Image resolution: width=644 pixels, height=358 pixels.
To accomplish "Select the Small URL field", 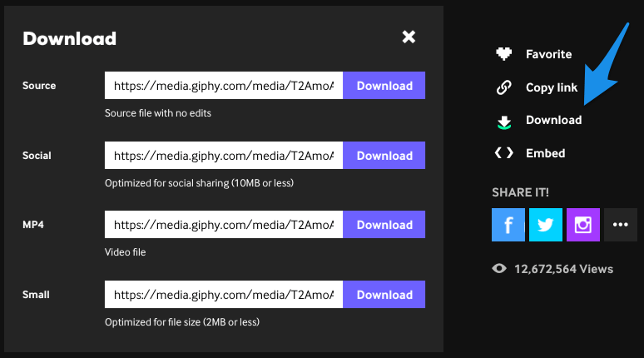I will pyautogui.click(x=224, y=294).
